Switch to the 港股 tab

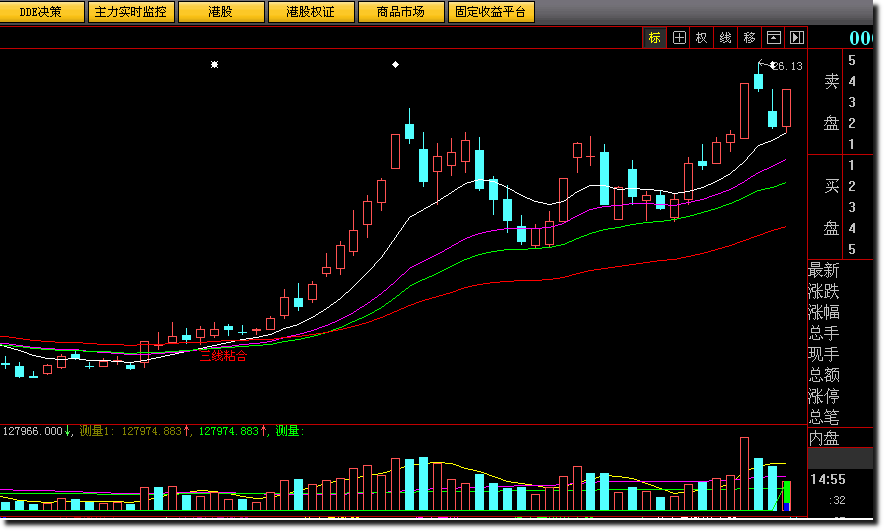(x=221, y=12)
